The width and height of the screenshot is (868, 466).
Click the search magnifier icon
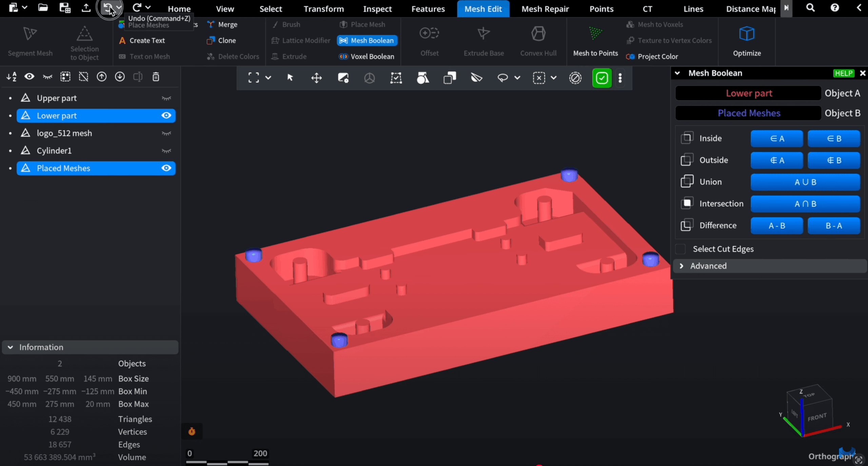[x=810, y=8]
